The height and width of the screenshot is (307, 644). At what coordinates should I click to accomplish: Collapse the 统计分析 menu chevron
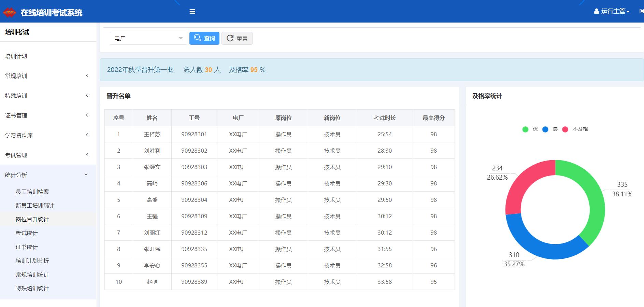pyautogui.click(x=86, y=175)
